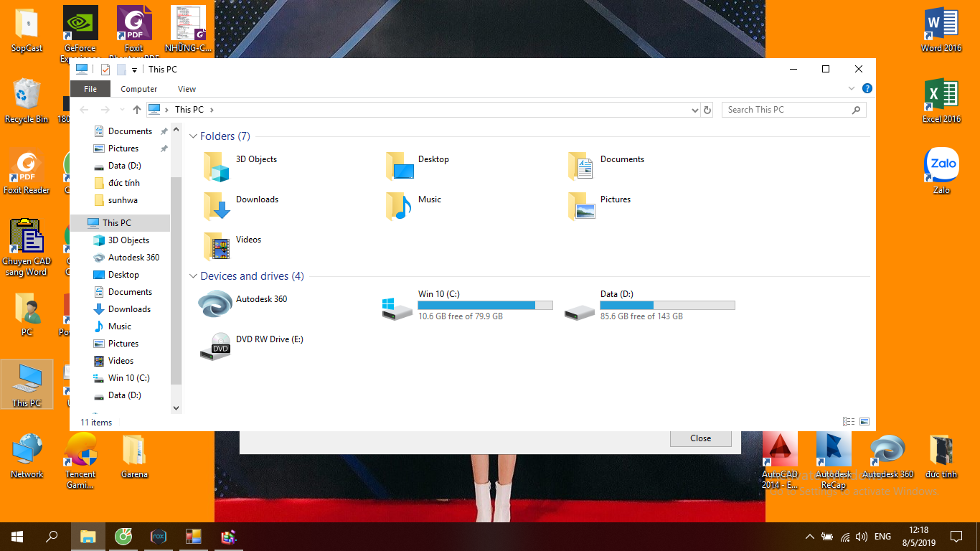Viewport: 980px width, 551px height.
Task: Open the Downloads folder icon
Action: tap(216, 207)
